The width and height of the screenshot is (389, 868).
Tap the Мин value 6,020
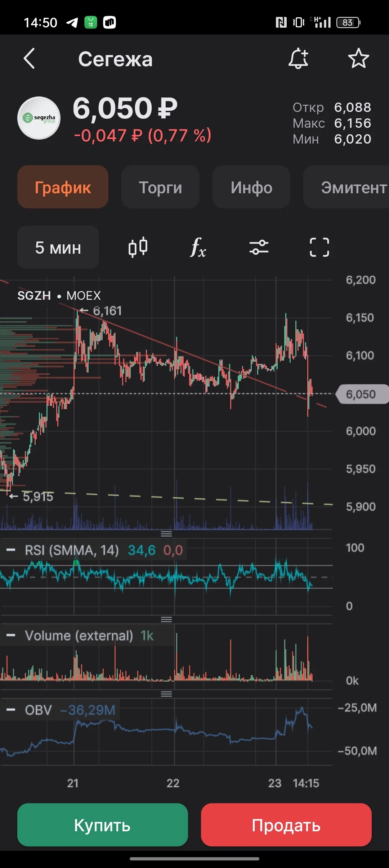point(353,139)
